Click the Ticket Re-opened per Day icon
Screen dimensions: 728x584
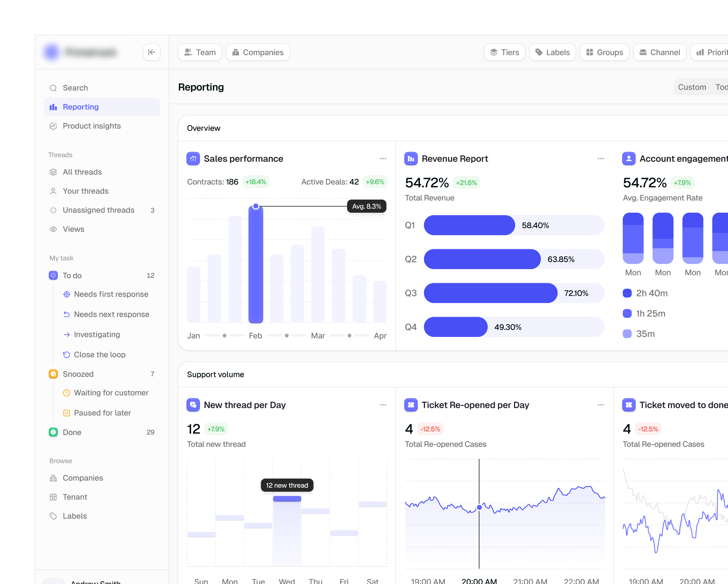click(411, 405)
